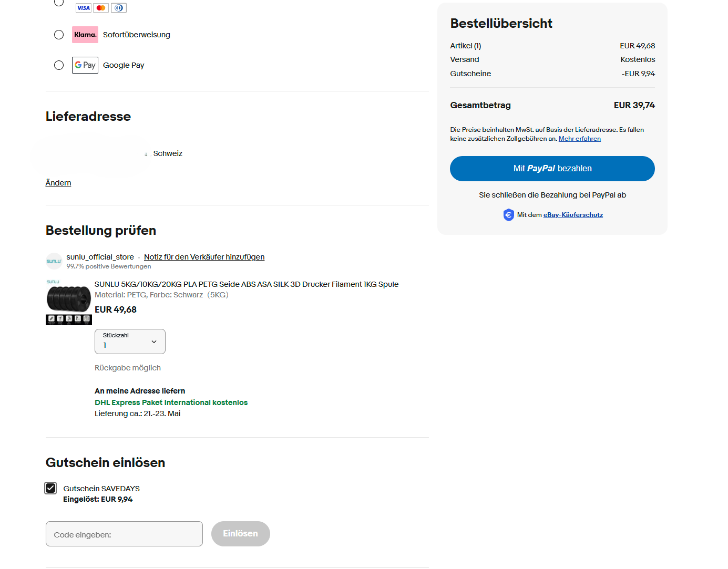
Task: Click the Visa card icon
Action: (84, 8)
